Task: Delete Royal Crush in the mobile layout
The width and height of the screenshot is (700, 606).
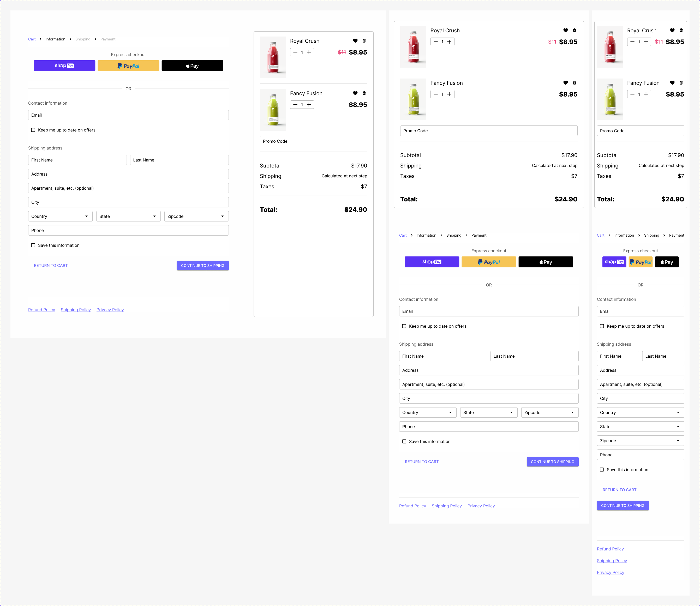Action: tap(681, 30)
